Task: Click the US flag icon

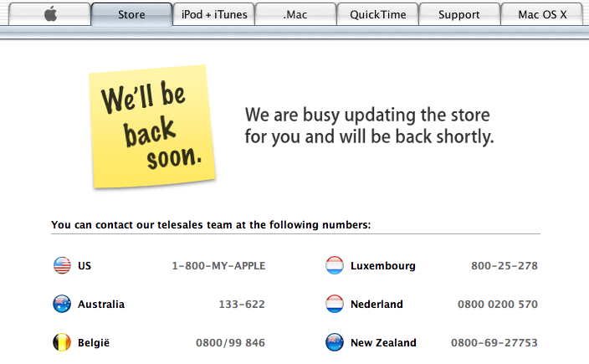Action: (x=62, y=265)
